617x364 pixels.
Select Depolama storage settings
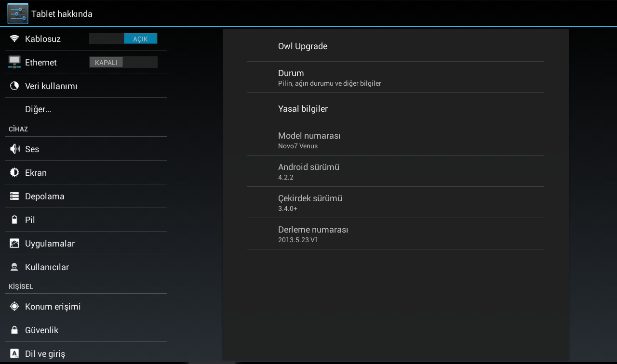86,196
